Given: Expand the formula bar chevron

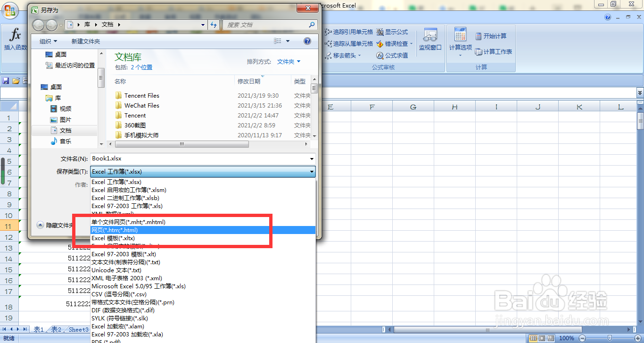Looking at the screenshot, I should (640, 92).
